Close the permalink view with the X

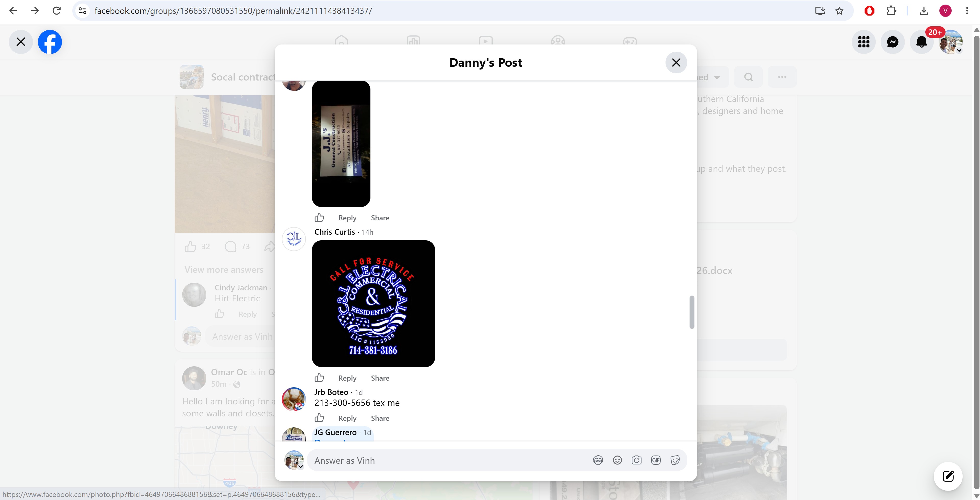click(21, 42)
